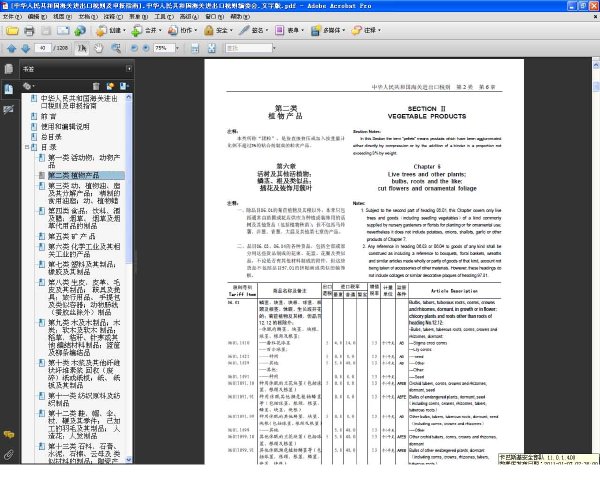Screen dimensions: 600x480
Task: Click bookmarks list scroll up arrow
Action: (x=129, y=97)
